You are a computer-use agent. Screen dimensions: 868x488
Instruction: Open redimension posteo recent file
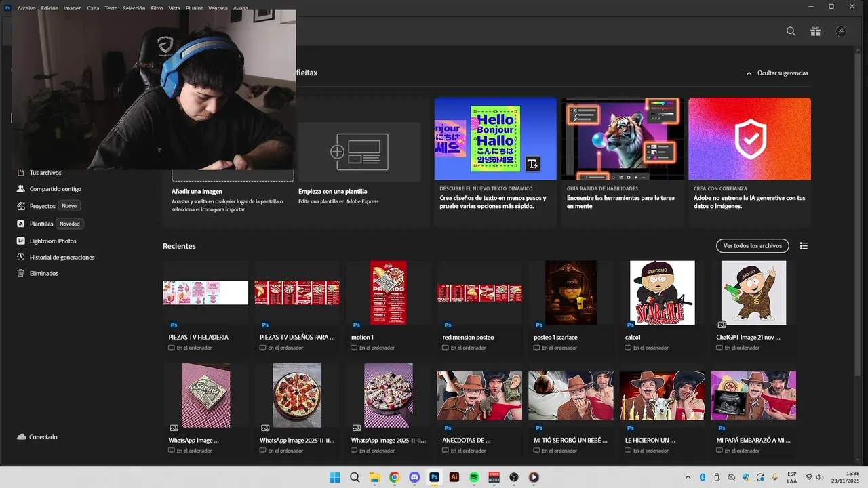[479, 308]
